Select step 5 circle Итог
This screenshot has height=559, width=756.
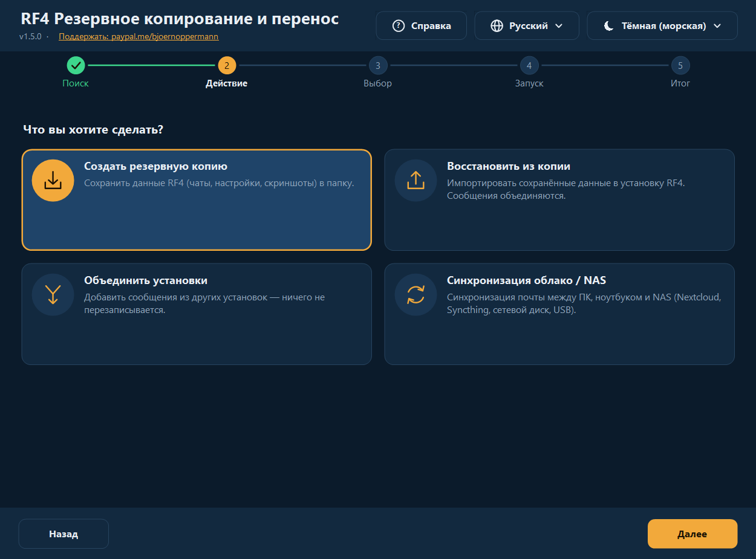tap(680, 65)
